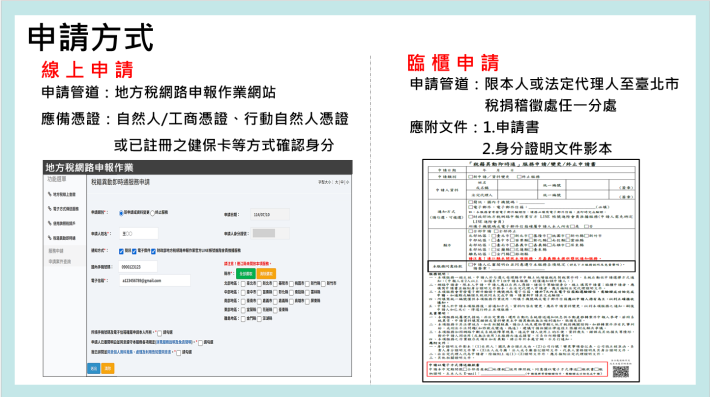Image resolution: width=710 pixels, height=397 pixels.
Task: Click the 臨櫃申請 red heading
Action: pyautogui.click(x=453, y=62)
